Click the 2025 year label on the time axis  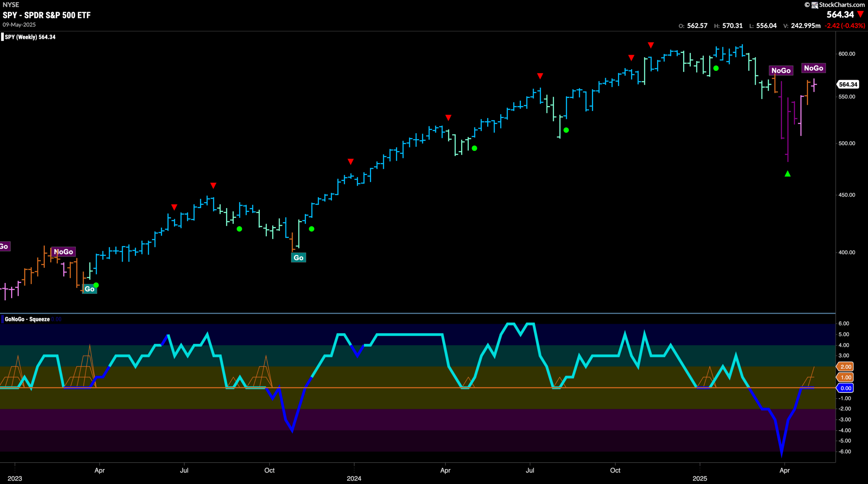(x=700, y=479)
